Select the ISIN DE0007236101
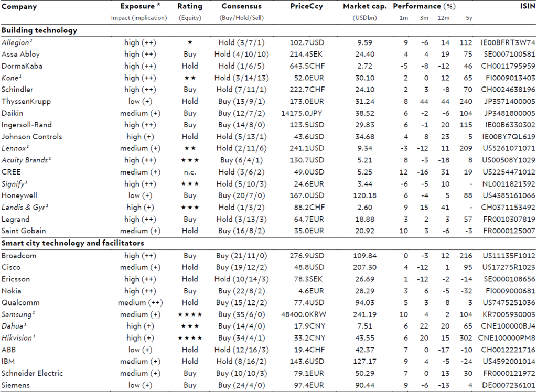The width and height of the screenshot is (537, 392). click(509, 385)
